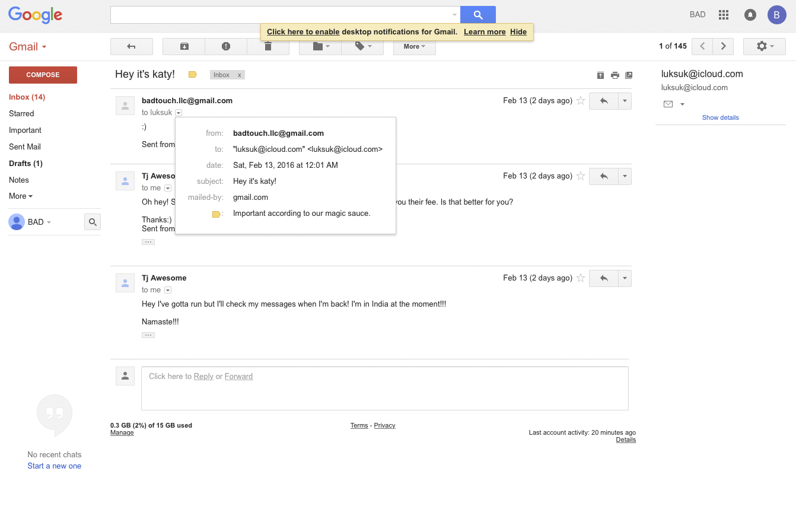796x532 pixels.
Task: Start a new one chat link
Action: [x=54, y=466]
